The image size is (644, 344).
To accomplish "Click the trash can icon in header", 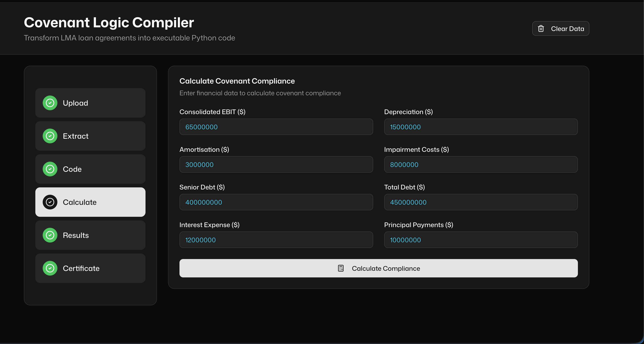I will tap(541, 28).
